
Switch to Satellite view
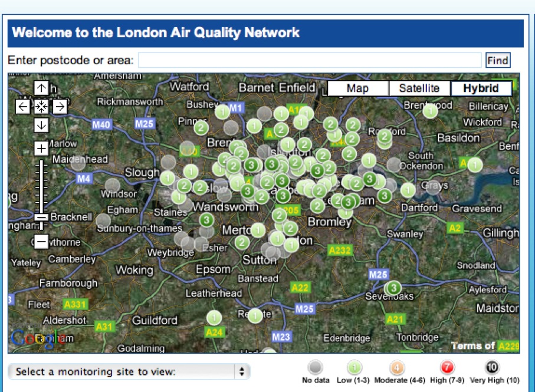pos(419,88)
